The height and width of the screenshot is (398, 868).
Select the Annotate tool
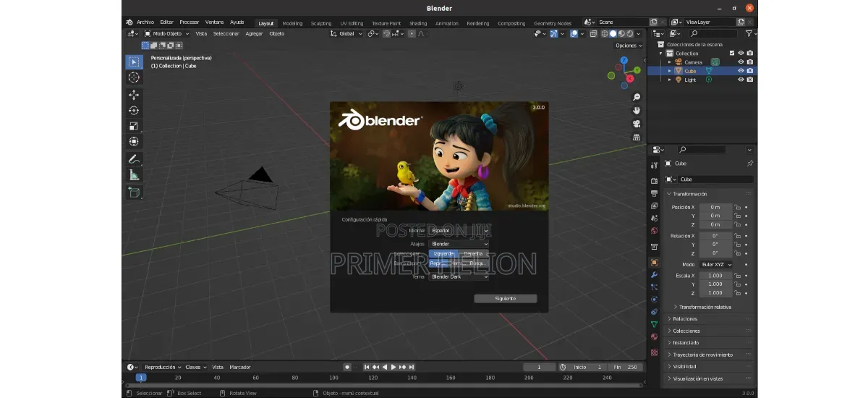(134, 159)
